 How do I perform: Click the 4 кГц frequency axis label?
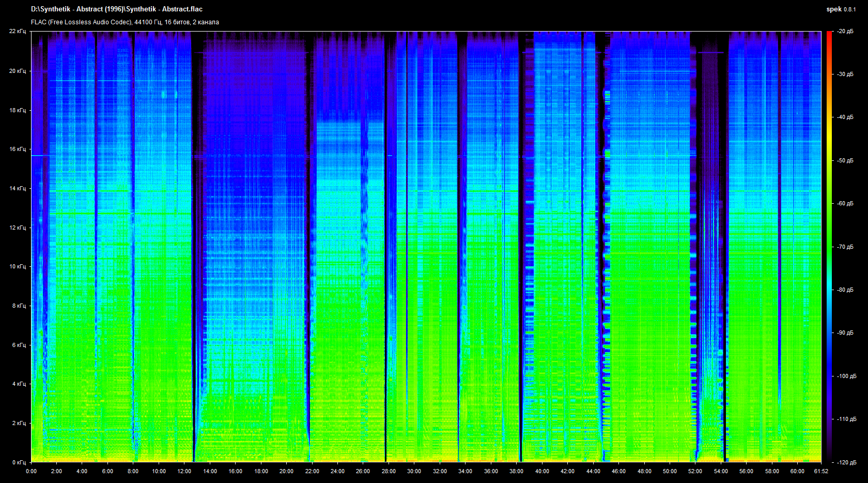point(19,384)
